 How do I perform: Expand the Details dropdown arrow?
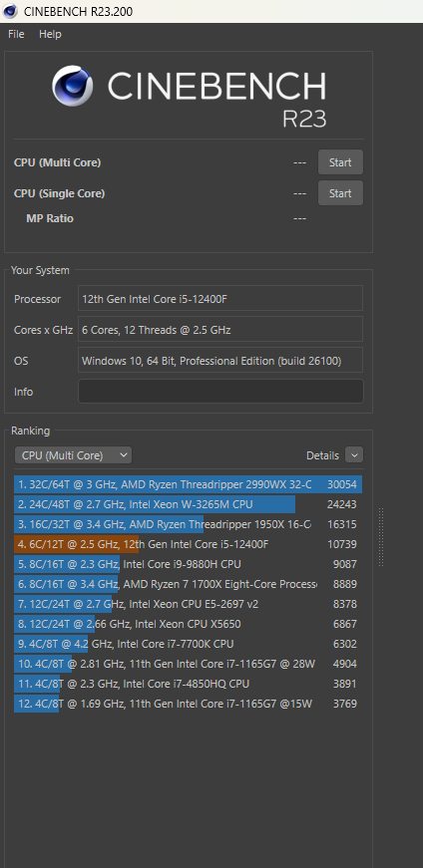pyautogui.click(x=354, y=455)
